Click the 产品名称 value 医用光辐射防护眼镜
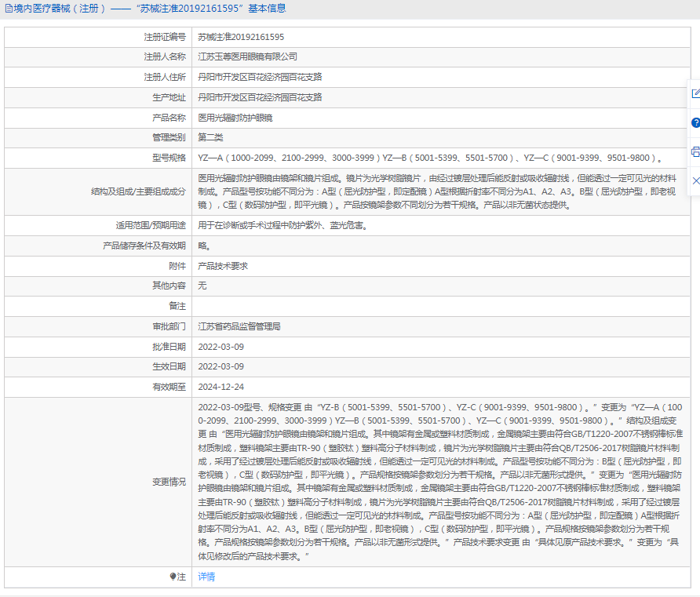This screenshot has height=597, width=700. coord(235,118)
